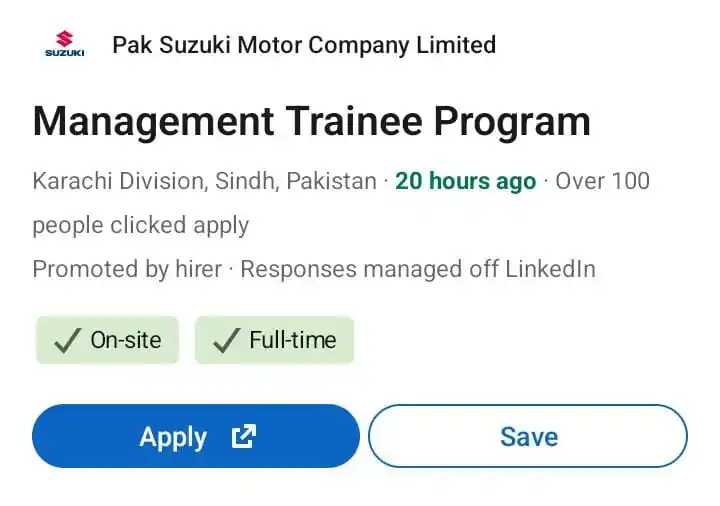Click the blue SUZUKI wordmark under the logo
The height and width of the screenshot is (506, 720).
pyautogui.click(x=65, y=53)
